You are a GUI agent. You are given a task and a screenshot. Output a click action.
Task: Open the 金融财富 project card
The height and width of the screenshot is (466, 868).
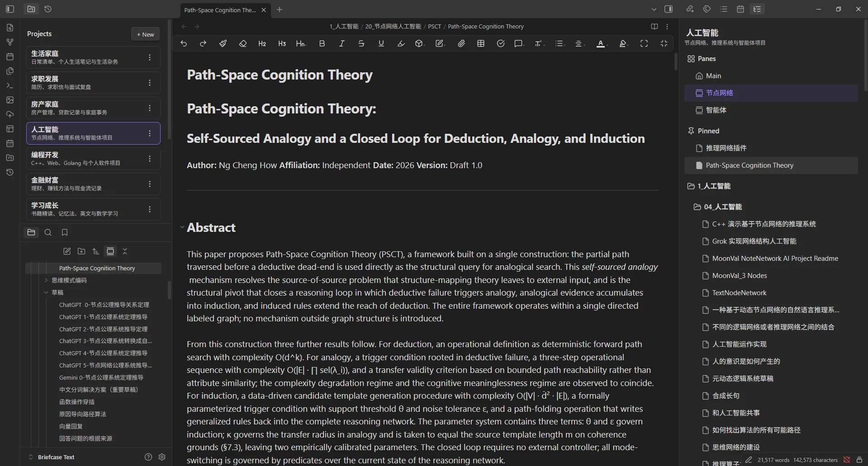point(93,184)
